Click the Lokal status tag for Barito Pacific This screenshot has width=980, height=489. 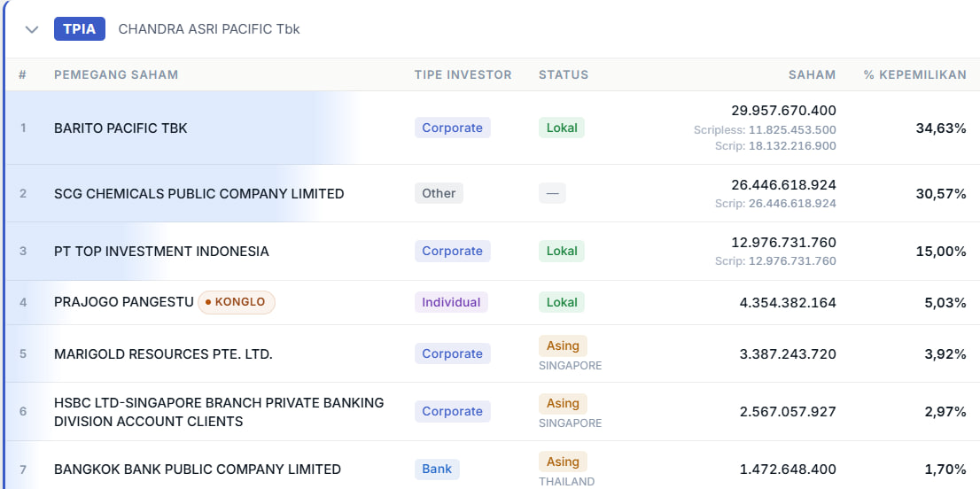[562, 128]
